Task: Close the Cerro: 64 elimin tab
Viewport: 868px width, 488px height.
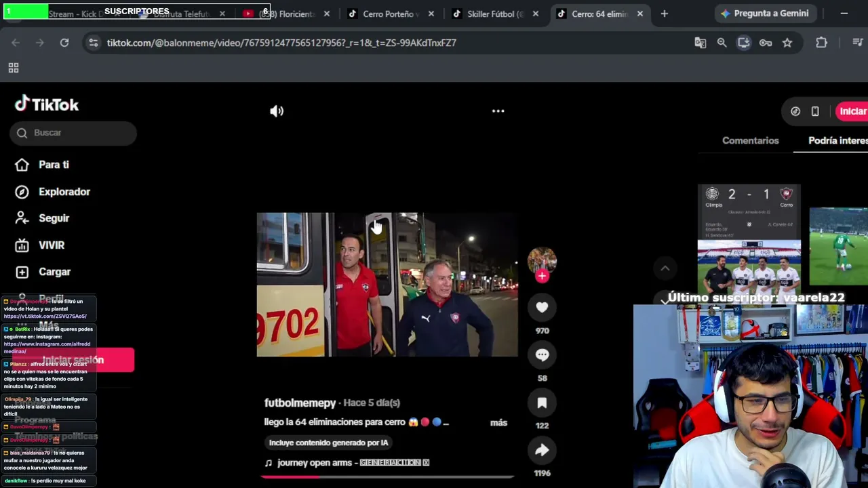Action: [x=639, y=14]
